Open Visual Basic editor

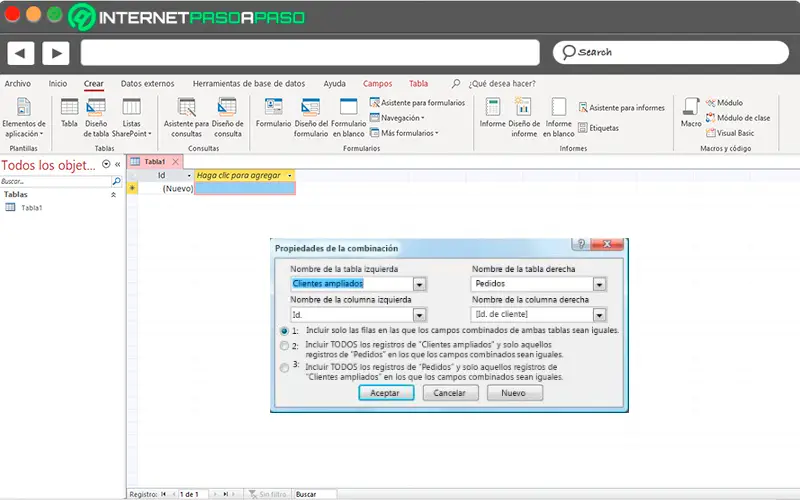[730, 133]
